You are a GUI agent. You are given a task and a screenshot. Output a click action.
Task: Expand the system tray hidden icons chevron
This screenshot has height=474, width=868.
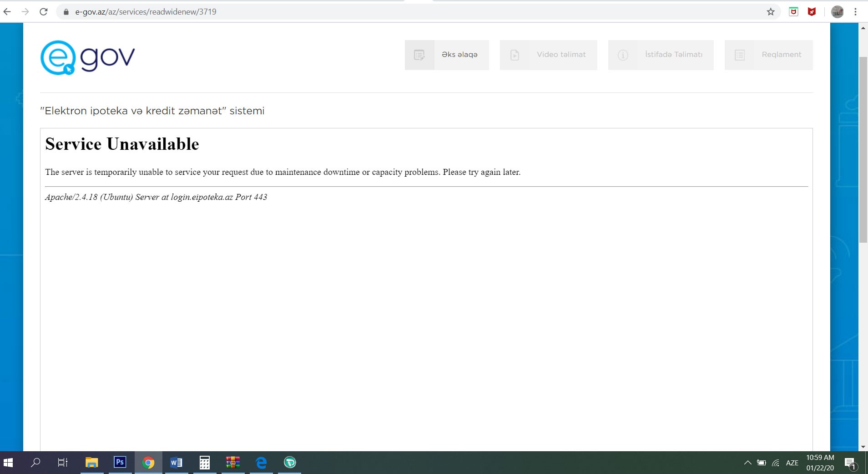point(747,463)
